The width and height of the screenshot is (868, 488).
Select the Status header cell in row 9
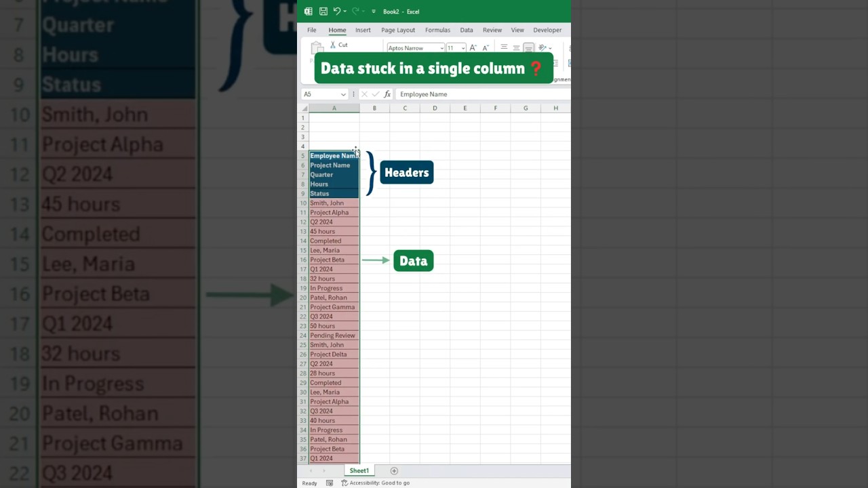334,194
